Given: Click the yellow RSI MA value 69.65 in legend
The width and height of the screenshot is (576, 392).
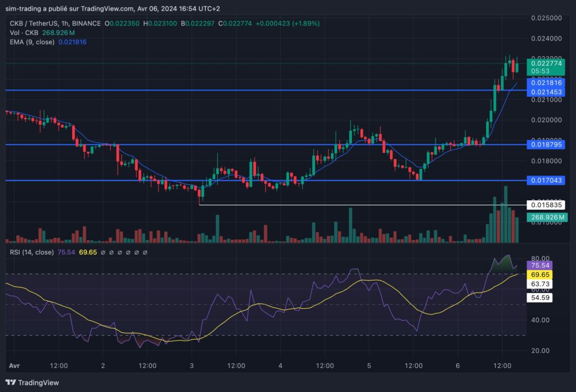Looking at the screenshot, I should coord(88,253).
